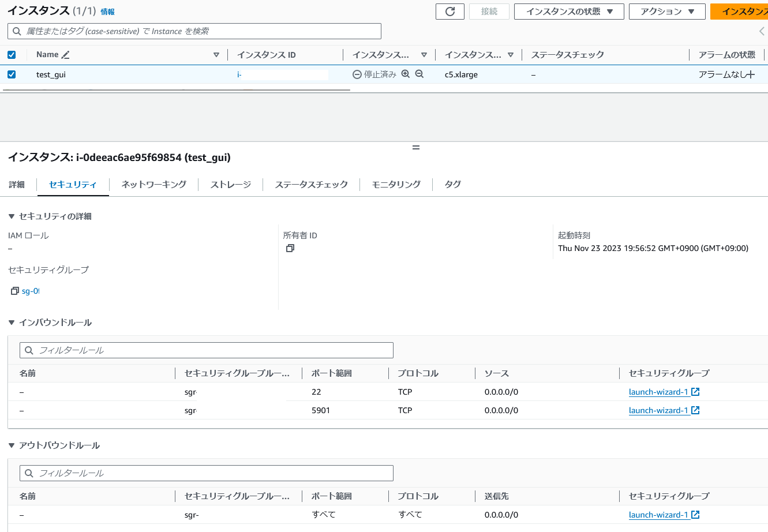This screenshot has height=532, width=768.
Task: Open the タグ tab
Action: point(453,185)
